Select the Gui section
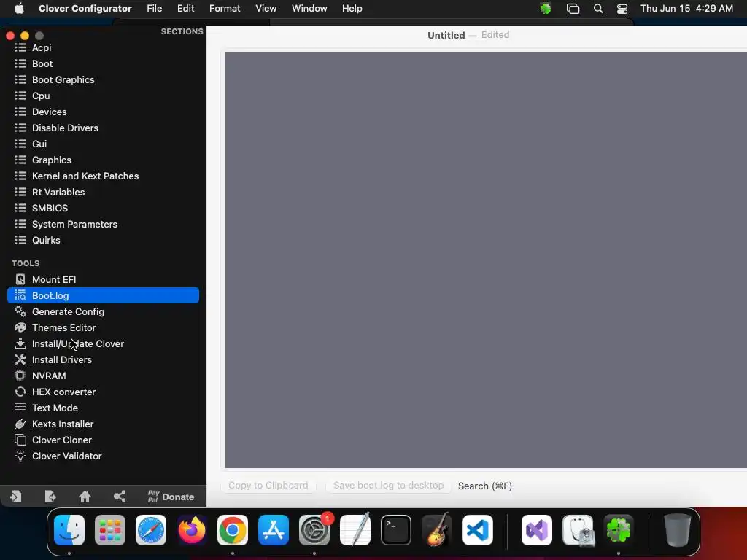This screenshot has width=747, height=560. (x=103, y=144)
